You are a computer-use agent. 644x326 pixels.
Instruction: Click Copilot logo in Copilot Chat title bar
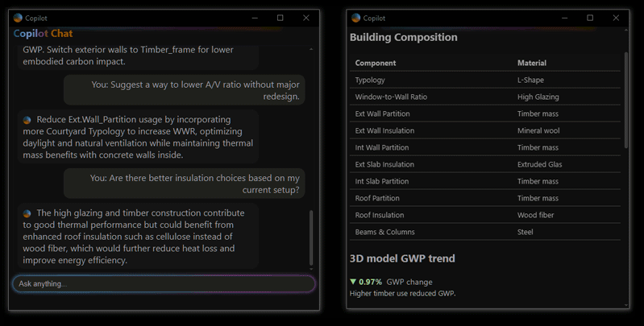tap(18, 18)
